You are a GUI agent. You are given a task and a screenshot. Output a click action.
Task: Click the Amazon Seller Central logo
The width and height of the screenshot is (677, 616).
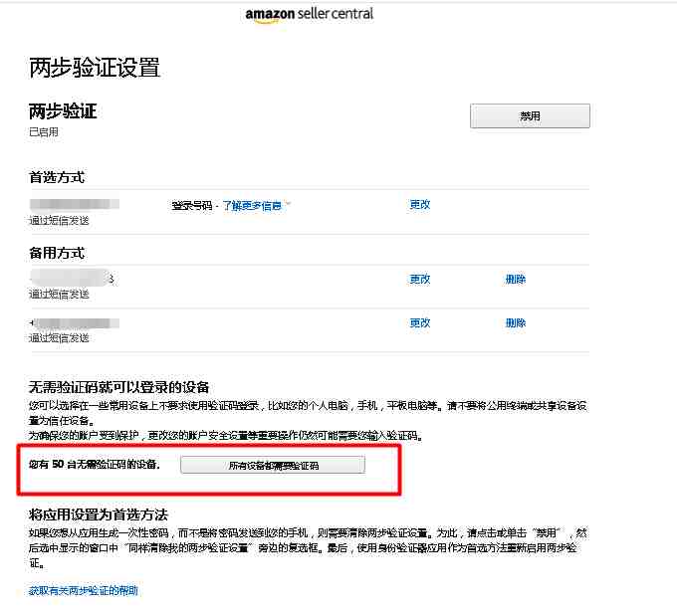click(x=310, y=14)
